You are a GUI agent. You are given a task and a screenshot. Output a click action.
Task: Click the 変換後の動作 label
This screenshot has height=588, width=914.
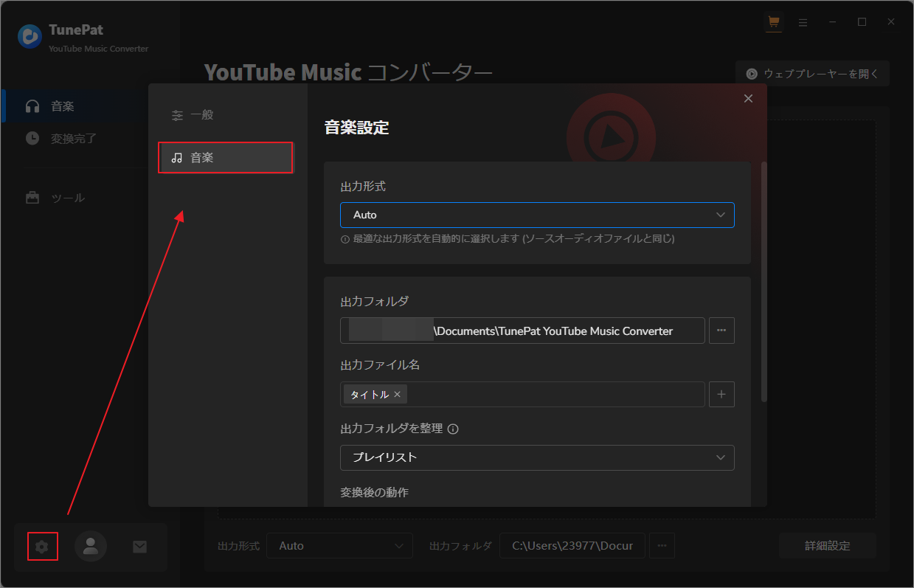(374, 492)
